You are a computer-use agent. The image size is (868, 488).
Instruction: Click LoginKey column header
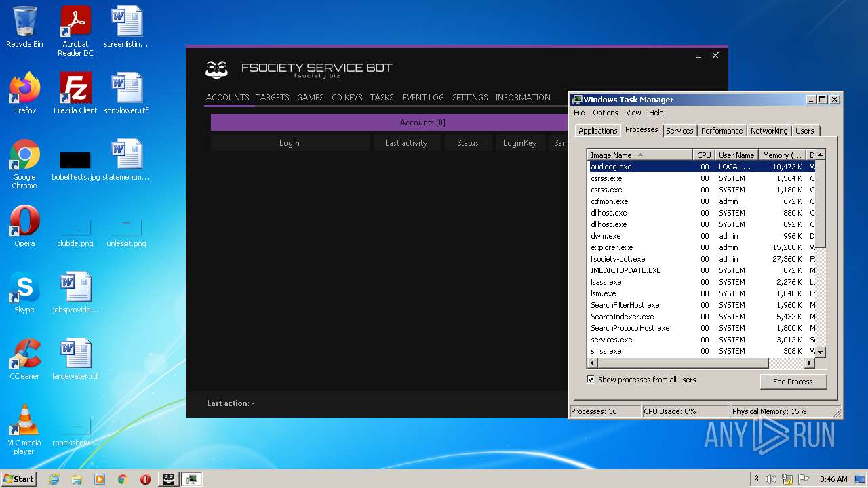click(x=519, y=143)
